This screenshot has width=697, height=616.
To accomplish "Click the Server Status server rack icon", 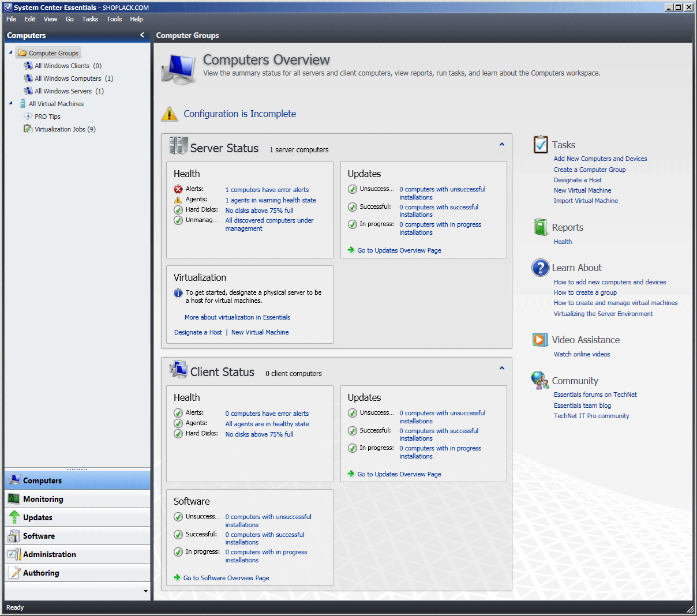I will 178,146.
